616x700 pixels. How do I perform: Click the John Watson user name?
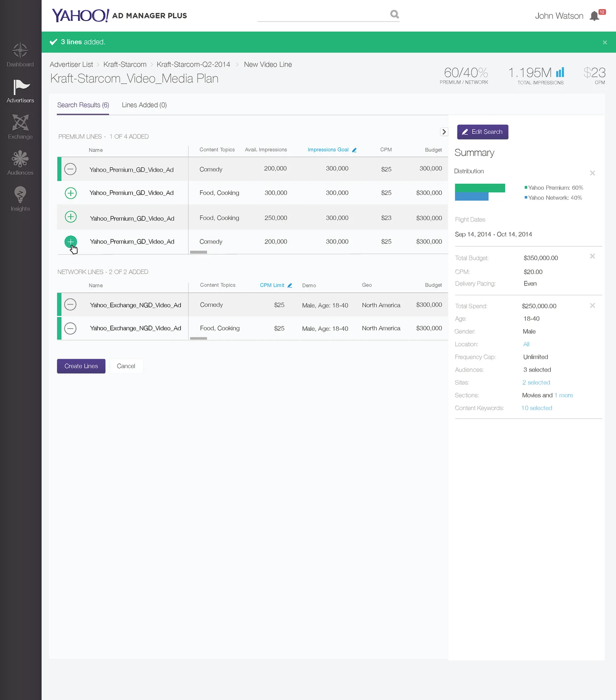[559, 16]
